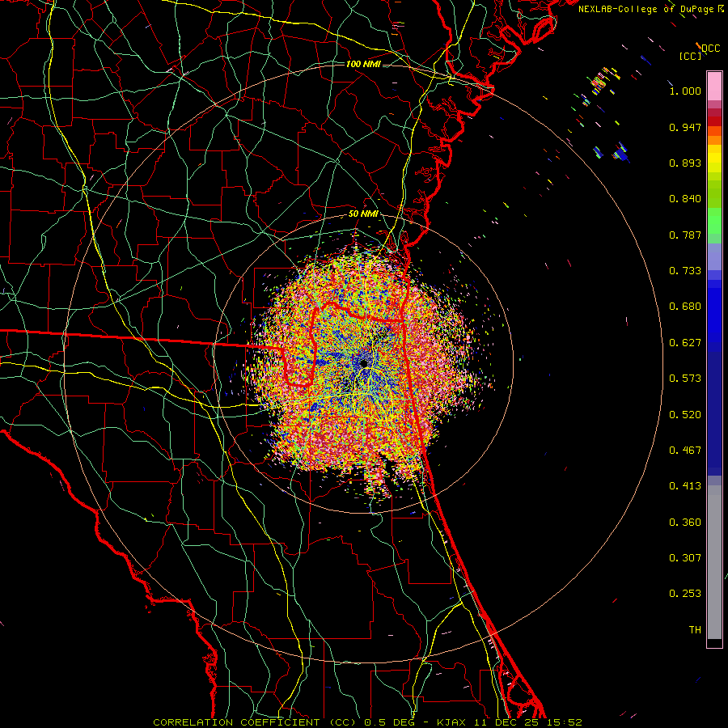Pick the gray segment of the color bar
This screenshot has height=728, width=728.
point(714,562)
